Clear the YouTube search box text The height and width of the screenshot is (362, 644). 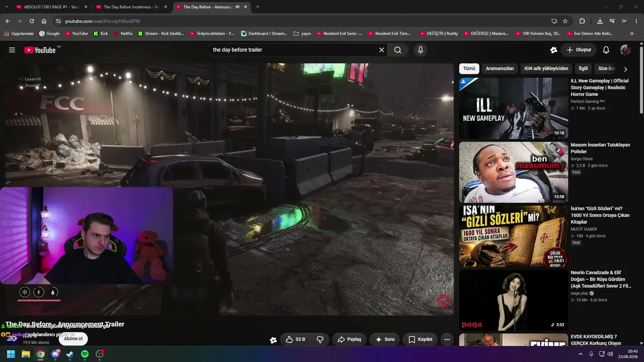381,50
